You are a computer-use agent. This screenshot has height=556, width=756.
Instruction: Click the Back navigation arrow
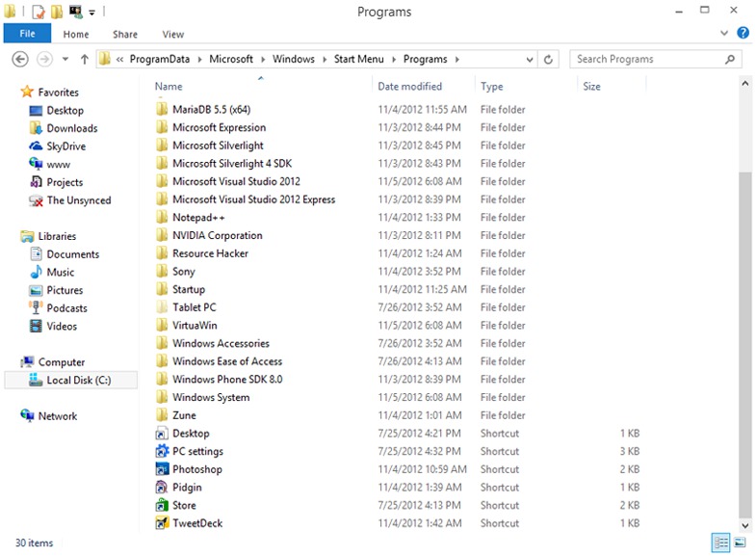20,60
